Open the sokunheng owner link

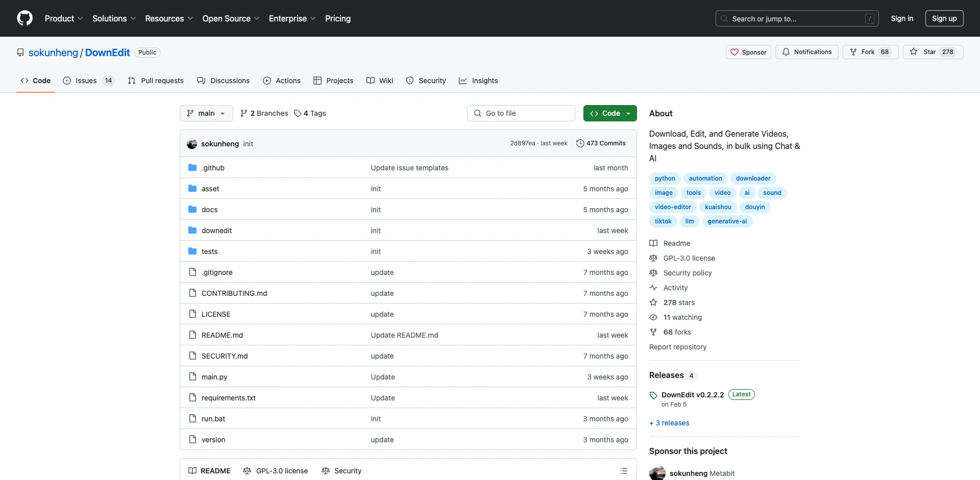click(x=53, y=53)
